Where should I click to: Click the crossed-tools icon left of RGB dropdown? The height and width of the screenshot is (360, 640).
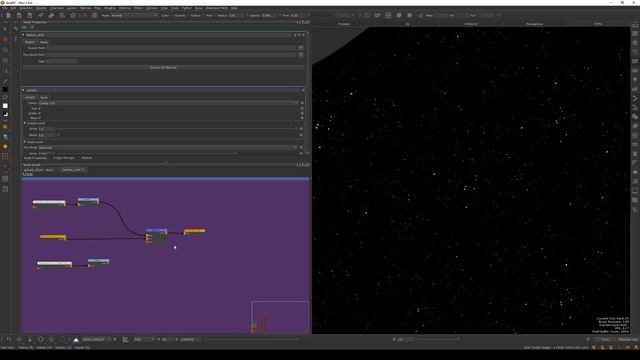coord(125,340)
